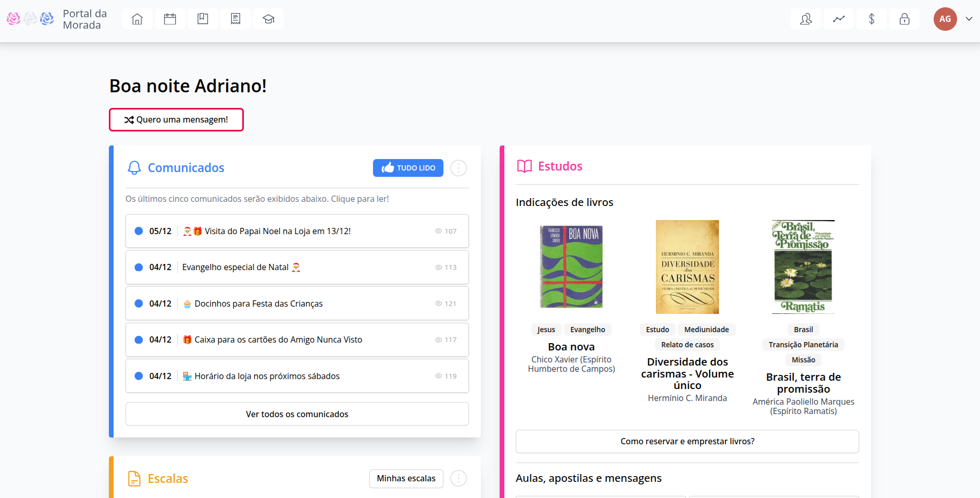This screenshot has height=498, width=980.
Task: Click the Estudos section heading
Action: coord(560,166)
